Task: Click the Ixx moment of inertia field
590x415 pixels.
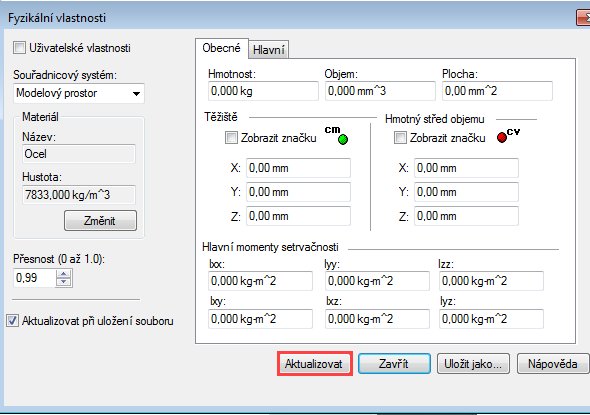Action: [260, 281]
